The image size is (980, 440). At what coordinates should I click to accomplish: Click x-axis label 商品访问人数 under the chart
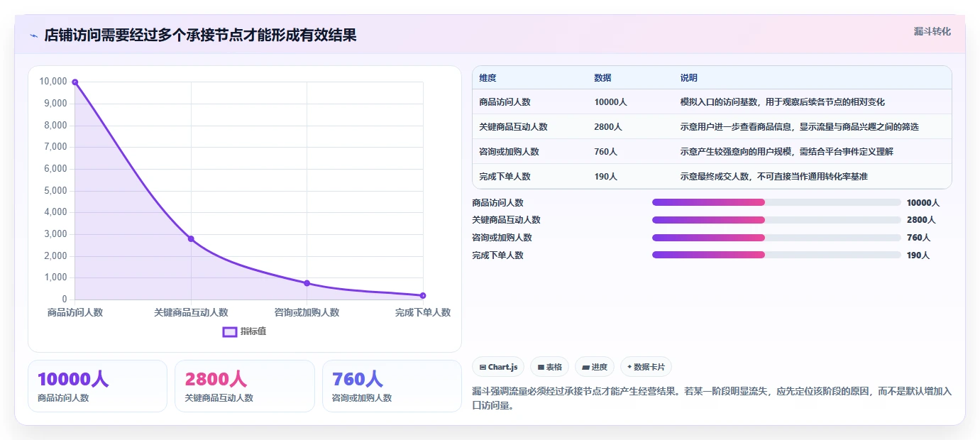coord(75,312)
